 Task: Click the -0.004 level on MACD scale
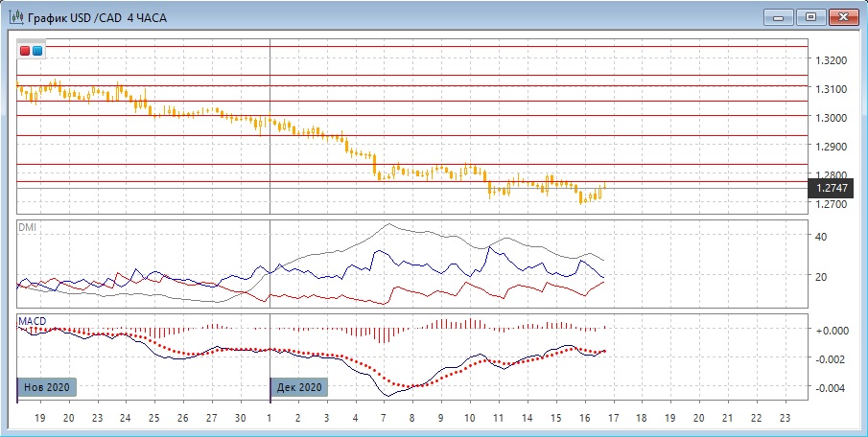click(830, 388)
